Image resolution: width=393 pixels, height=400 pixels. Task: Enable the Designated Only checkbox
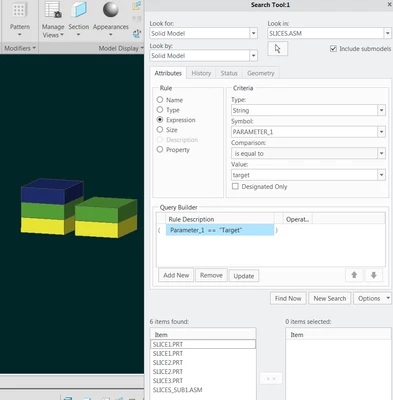235,186
